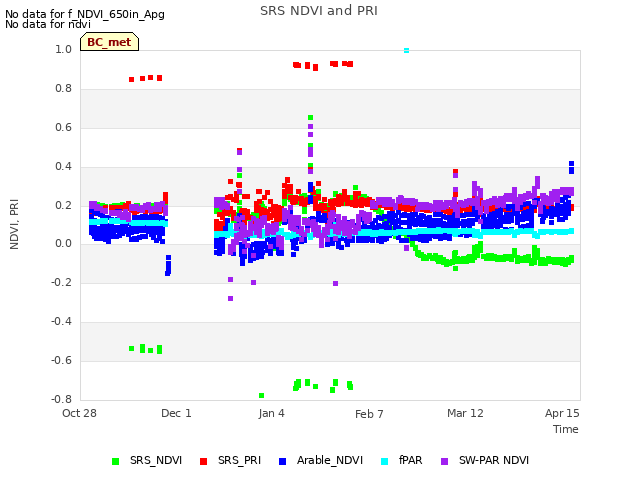
Task: Click the 0.2 y-axis tick label
Action: pyautogui.click(x=63, y=205)
